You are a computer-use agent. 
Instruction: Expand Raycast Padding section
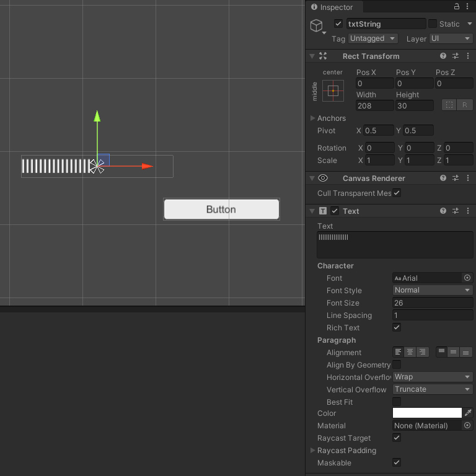coord(312,450)
